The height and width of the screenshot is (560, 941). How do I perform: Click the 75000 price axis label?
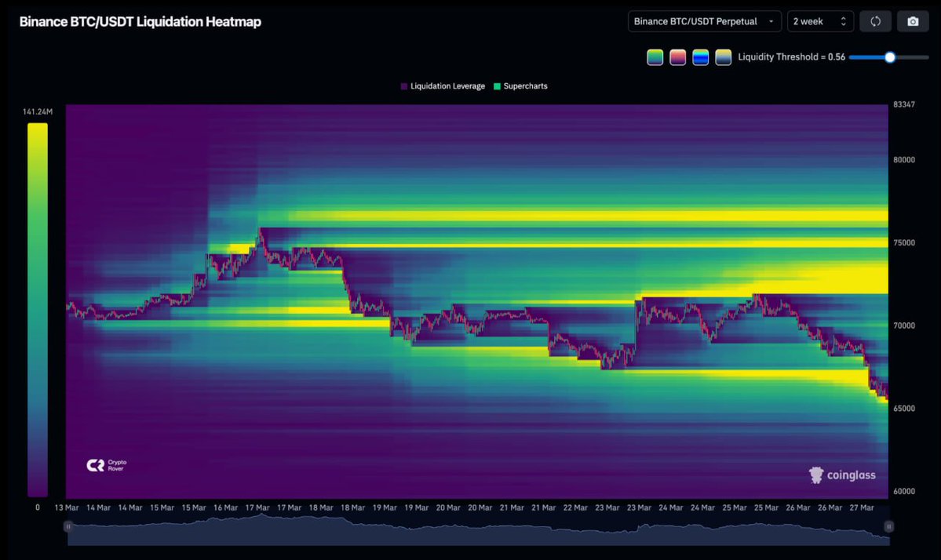tap(904, 243)
